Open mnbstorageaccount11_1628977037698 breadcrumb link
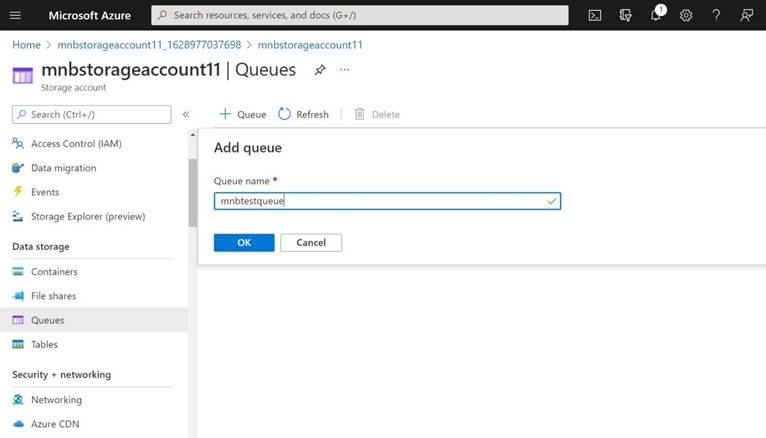This screenshot has width=766, height=438. 149,45
